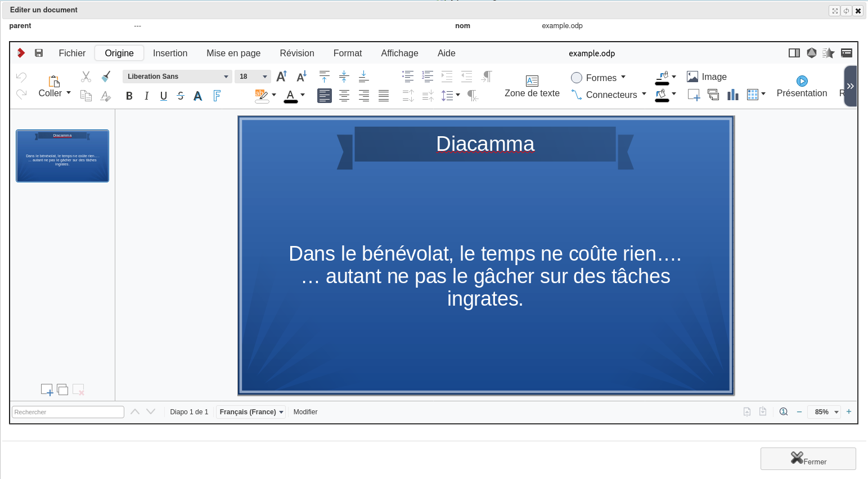Click the new slide icon below the slide panel

pos(47,390)
